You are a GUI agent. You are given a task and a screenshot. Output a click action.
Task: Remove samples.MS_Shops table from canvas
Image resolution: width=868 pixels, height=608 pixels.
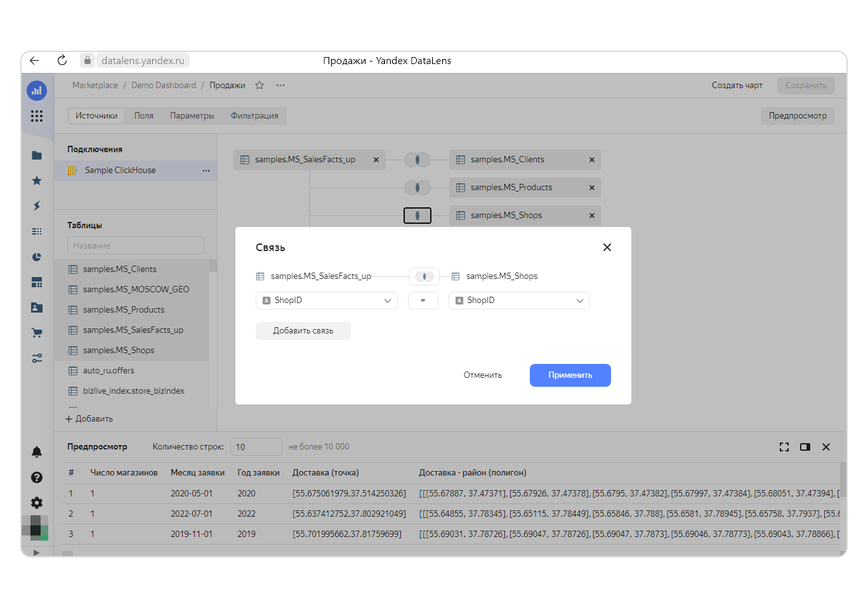tap(592, 216)
